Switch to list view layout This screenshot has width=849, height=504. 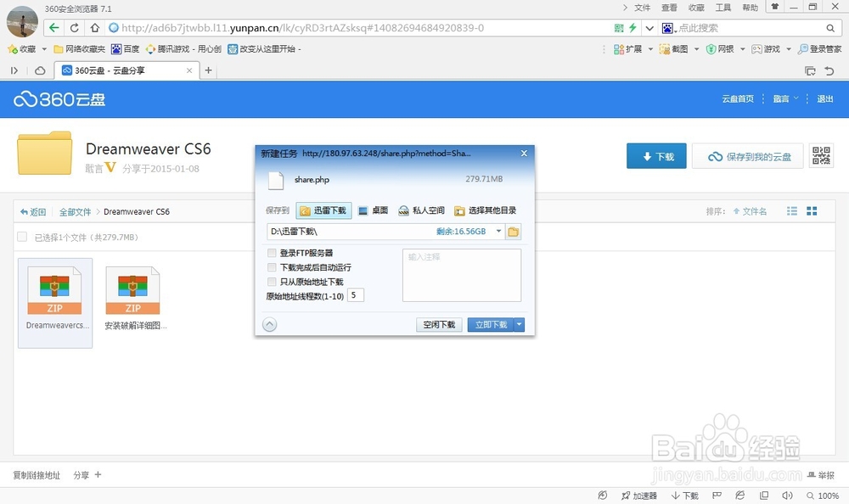tap(791, 211)
